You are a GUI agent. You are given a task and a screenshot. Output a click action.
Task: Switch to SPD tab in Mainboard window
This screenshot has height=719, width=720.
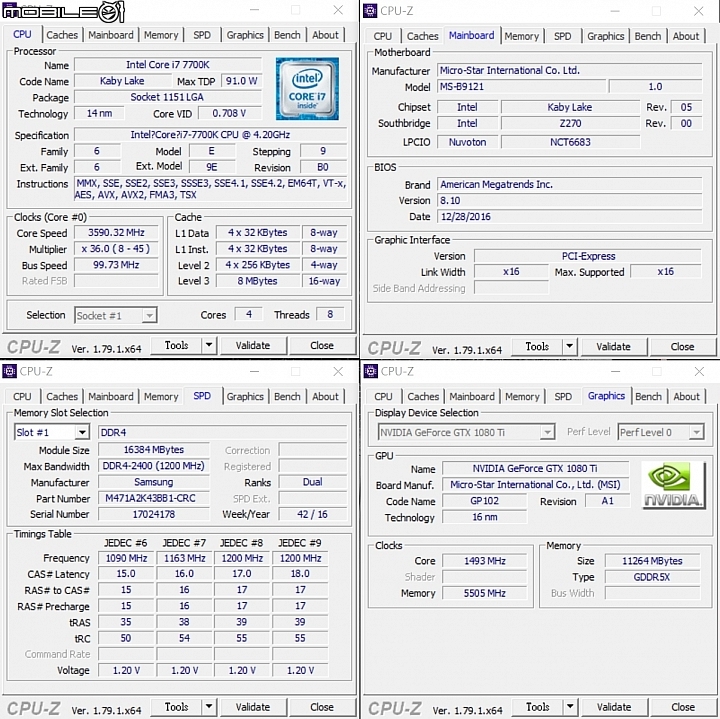[x=562, y=36]
